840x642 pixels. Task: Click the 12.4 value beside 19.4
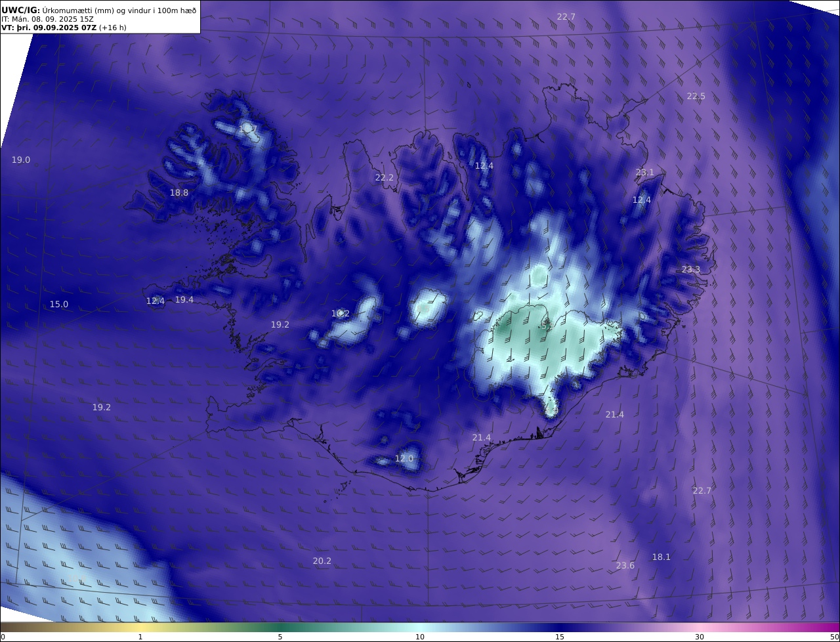[x=156, y=301]
